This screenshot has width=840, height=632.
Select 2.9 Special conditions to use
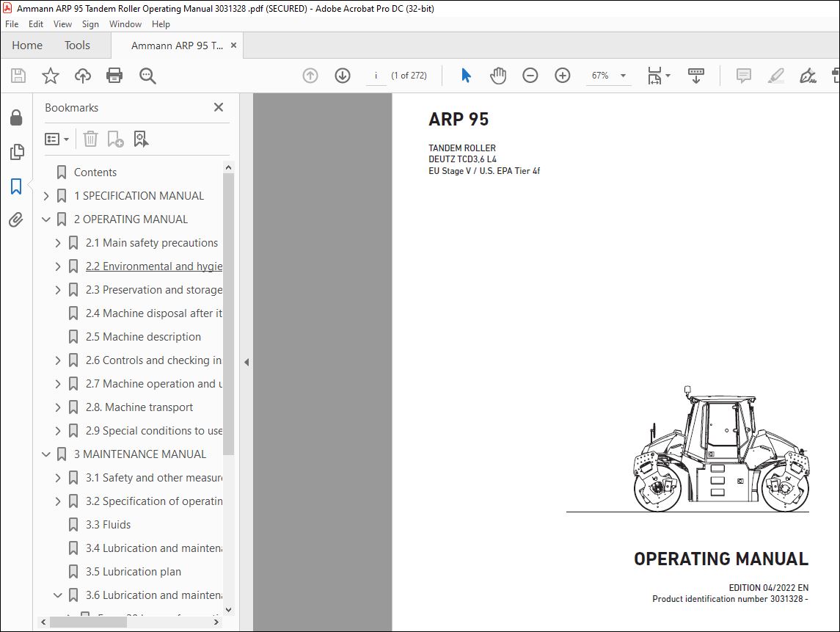(x=154, y=431)
